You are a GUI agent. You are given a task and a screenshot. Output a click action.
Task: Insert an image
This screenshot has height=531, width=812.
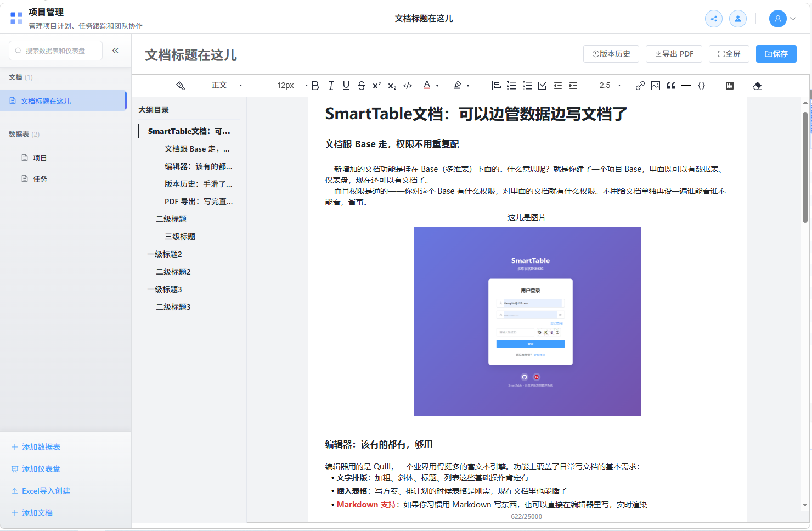click(656, 86)
